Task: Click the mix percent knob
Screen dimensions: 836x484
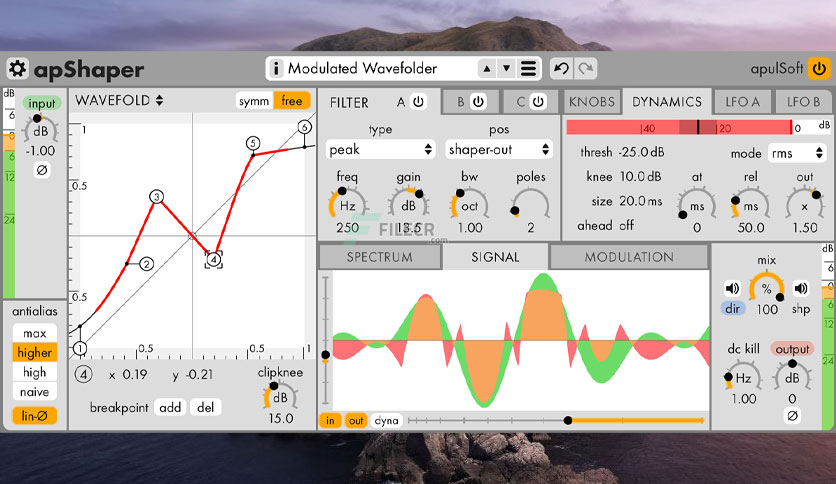Action: pyautogui.click(x=766, y=288)
